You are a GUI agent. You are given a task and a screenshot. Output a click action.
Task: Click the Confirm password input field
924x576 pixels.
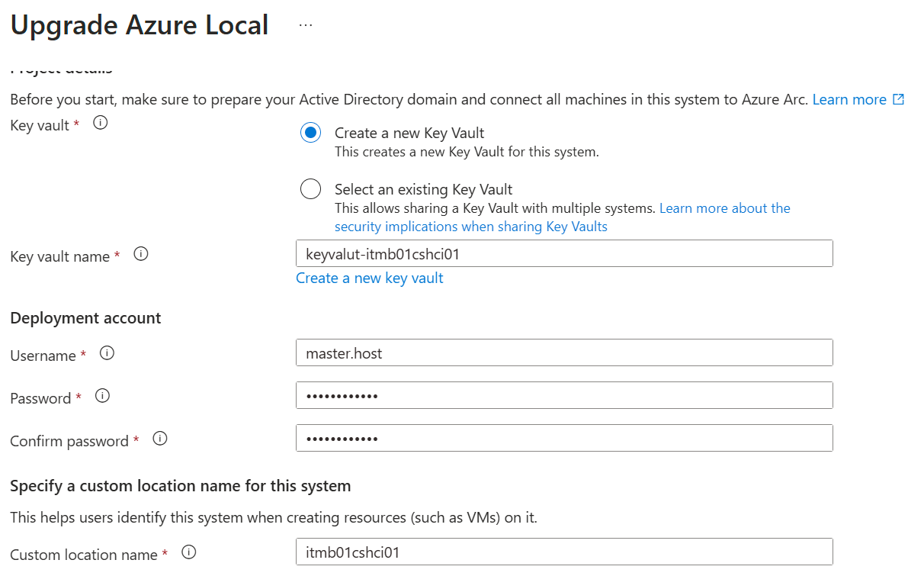point(564,438)
